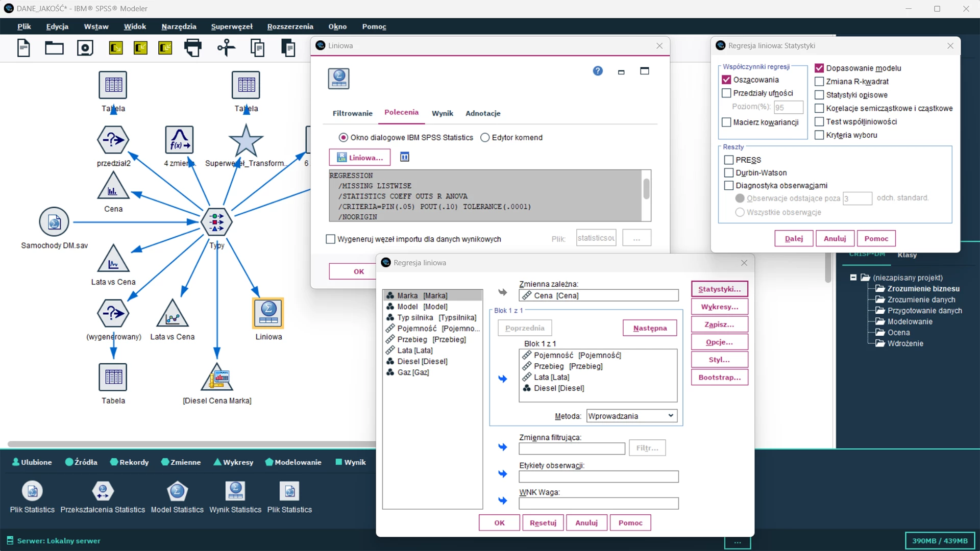Move variable to Zmienna zależna arrow
The width and height of the screenshot is (980, 551).
[503, 292]
